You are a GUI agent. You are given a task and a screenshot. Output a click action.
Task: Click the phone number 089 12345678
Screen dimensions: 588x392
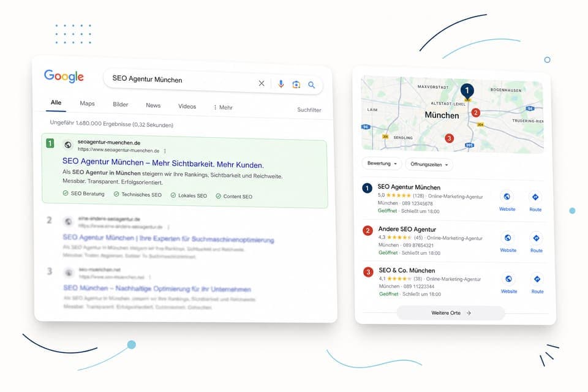coord(417,203)
